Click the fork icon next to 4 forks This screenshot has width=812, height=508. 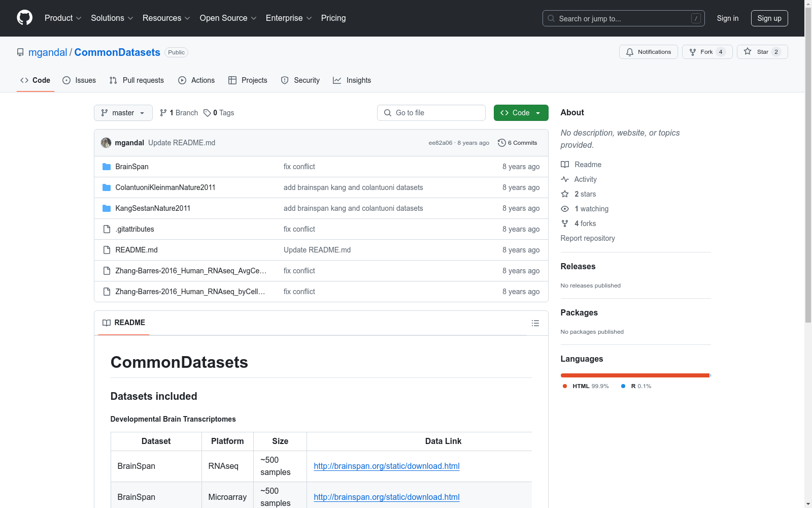(565, 224)
